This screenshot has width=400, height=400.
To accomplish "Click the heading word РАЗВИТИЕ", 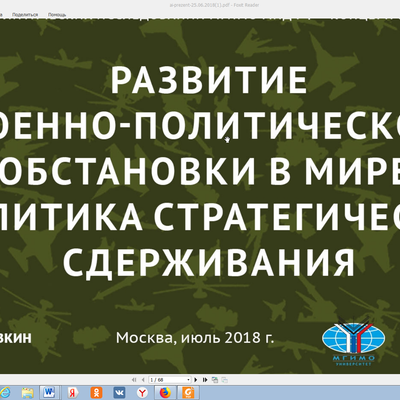I will coord(209,81).
